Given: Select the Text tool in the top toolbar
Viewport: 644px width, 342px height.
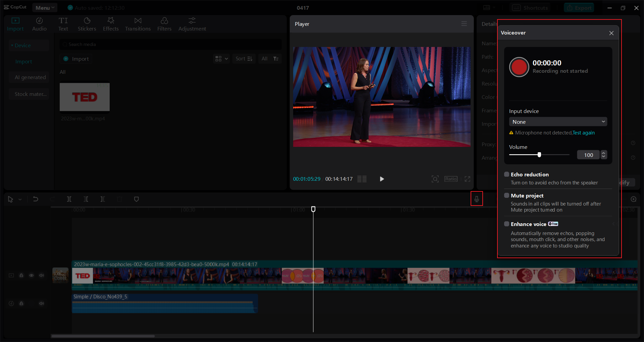Looking at the screenshot, I should (63, 23).
